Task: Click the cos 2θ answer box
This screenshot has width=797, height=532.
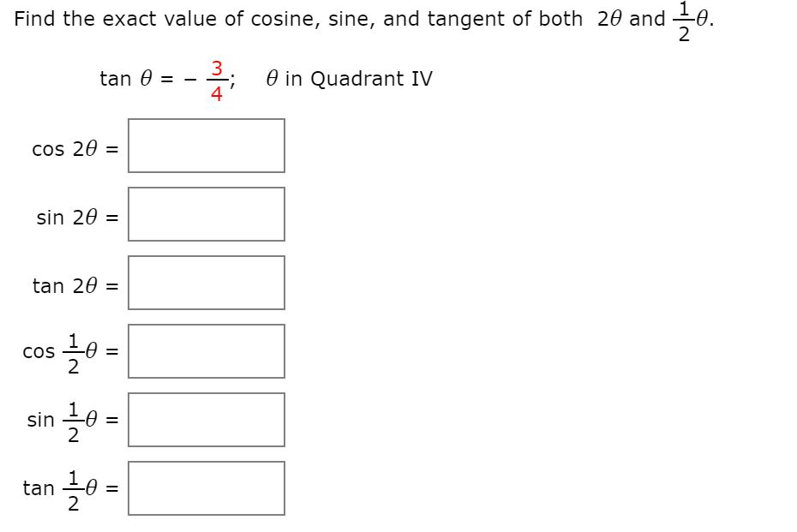Action: click(x=206, y=146)
